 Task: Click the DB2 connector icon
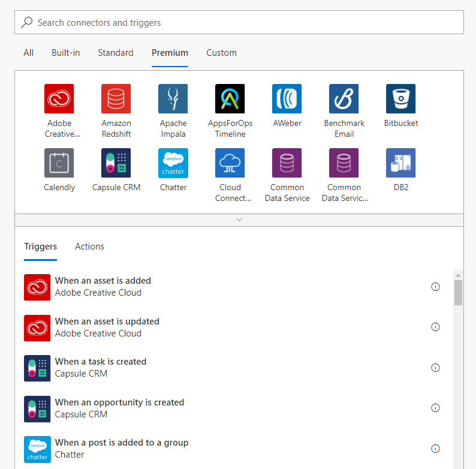(400, 163)
